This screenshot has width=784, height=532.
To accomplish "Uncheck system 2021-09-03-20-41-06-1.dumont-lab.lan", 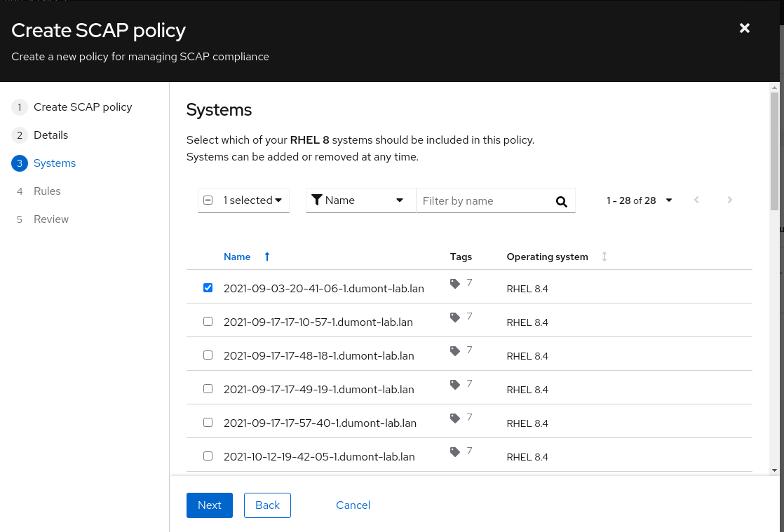I will pyautogui.click(x=208, y=288).
